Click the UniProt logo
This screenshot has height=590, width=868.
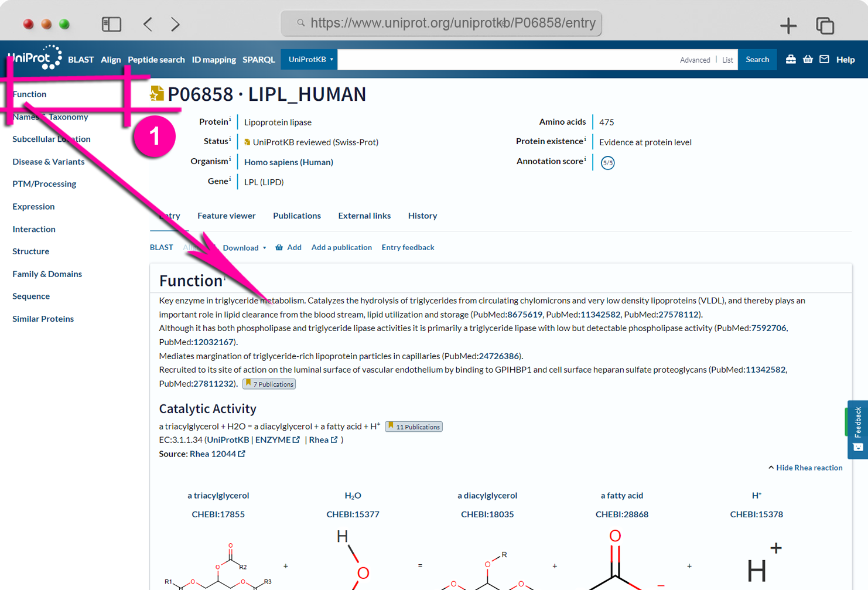point(35,57)
